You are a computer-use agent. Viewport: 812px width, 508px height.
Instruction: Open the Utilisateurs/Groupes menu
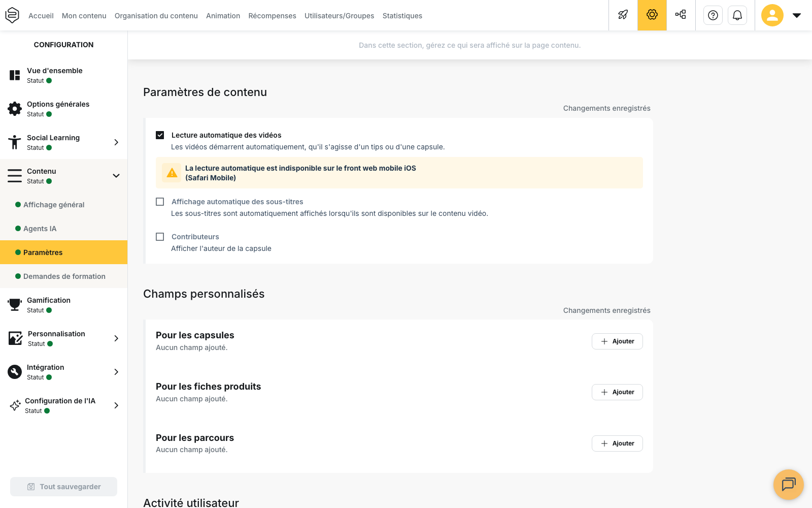340,16
